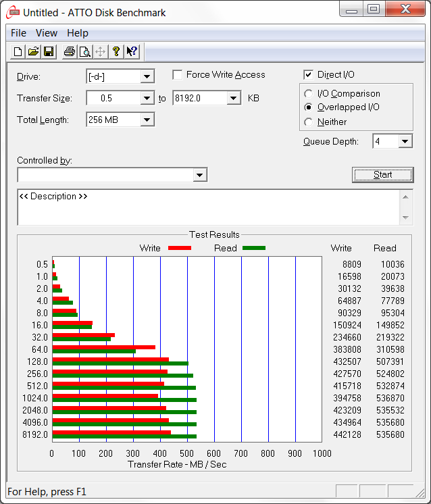Open the View menu
The image size is (431, 504).
[47, 33]
